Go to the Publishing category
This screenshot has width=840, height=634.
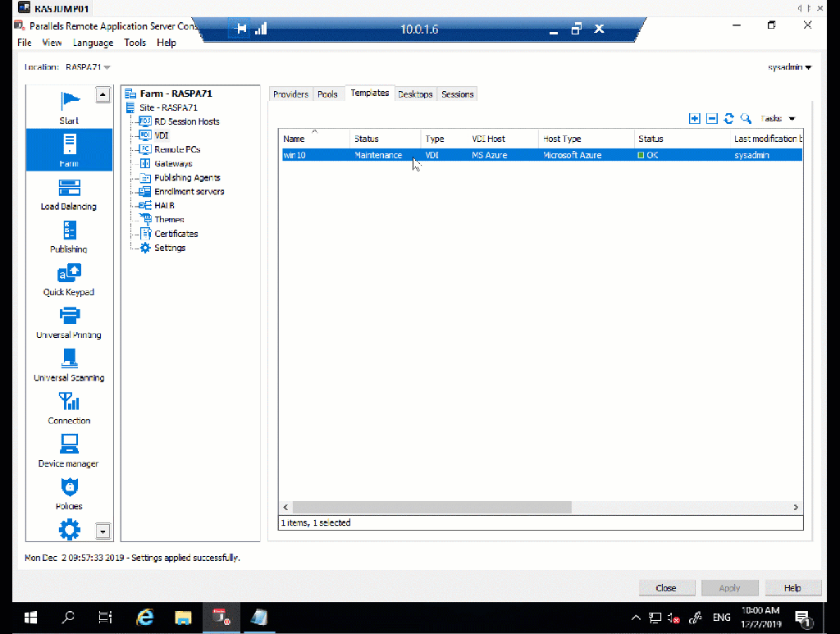69,237
